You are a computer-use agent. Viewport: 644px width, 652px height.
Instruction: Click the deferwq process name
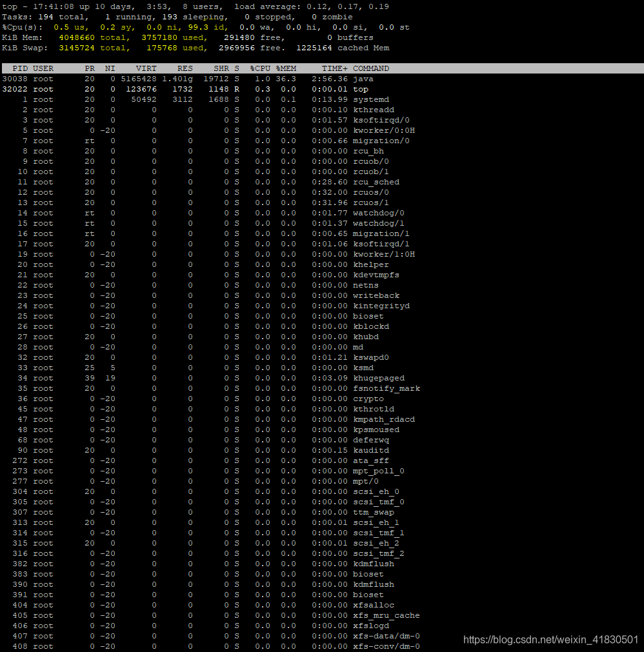(x=371, y=440)
